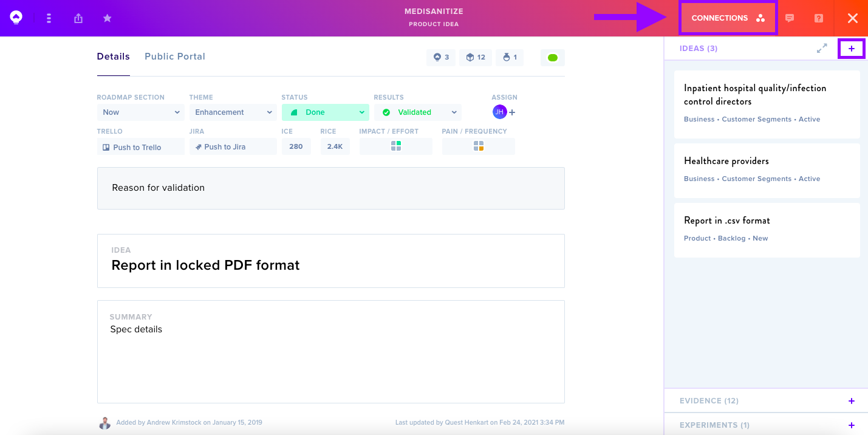Click Push to Jira button
This screenshot has width=868, height=435.
(233, 146)
